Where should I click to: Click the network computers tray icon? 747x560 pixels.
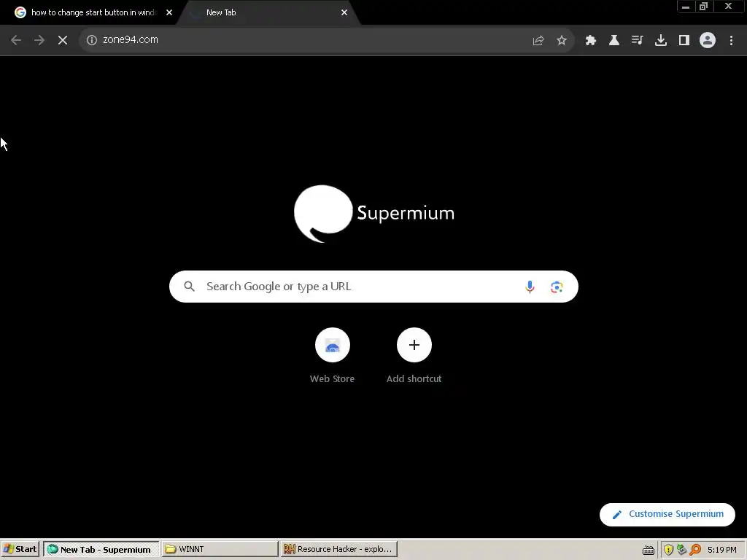(682, 550)
